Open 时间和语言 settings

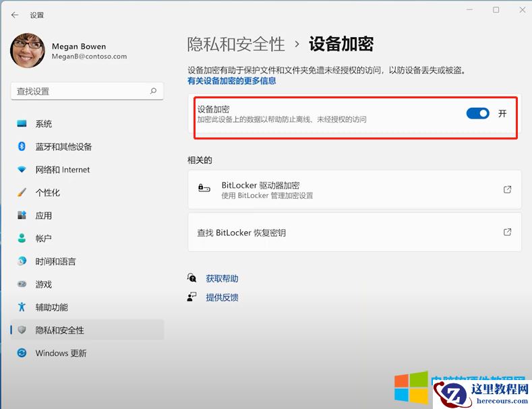87,261
